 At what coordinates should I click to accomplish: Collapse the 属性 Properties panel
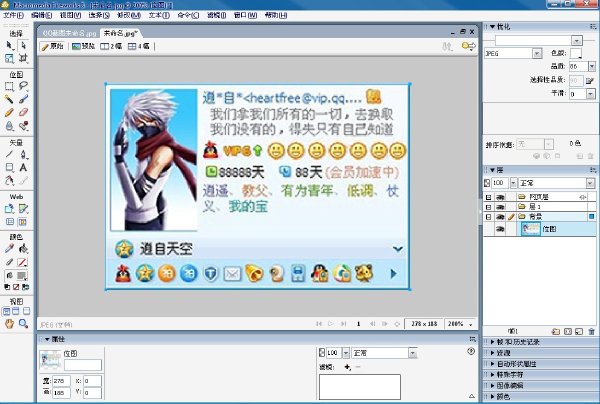(47, 339)
